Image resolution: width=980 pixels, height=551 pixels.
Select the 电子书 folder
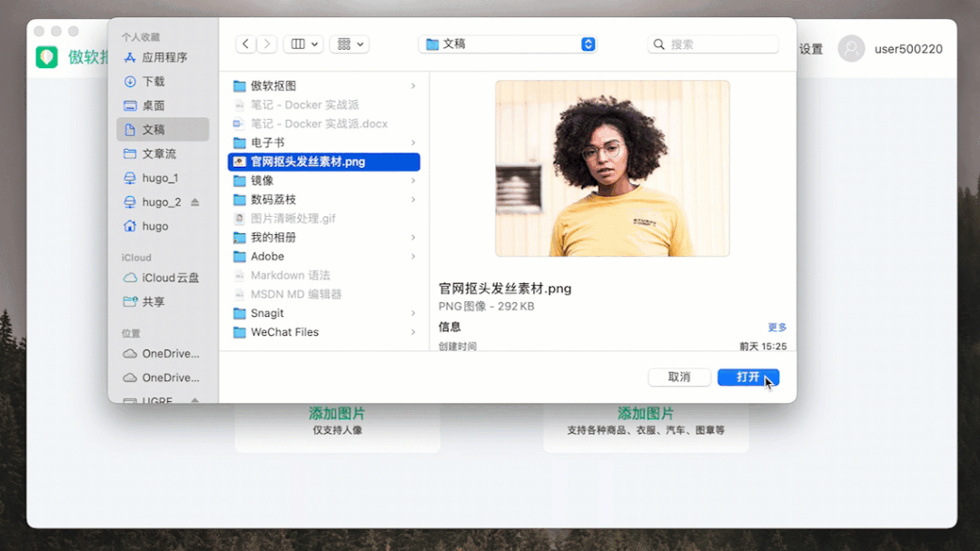(x=323, y=143)
